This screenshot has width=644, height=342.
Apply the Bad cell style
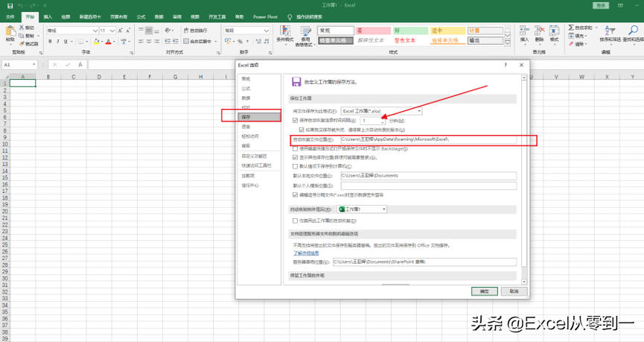tap(373, 31)
